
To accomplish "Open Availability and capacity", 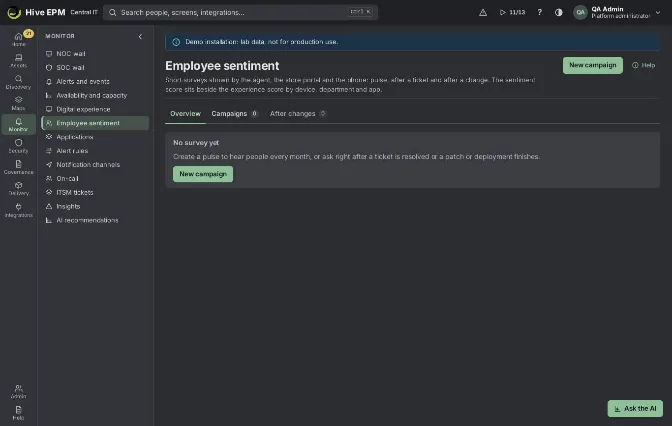I will coord(95,95).
